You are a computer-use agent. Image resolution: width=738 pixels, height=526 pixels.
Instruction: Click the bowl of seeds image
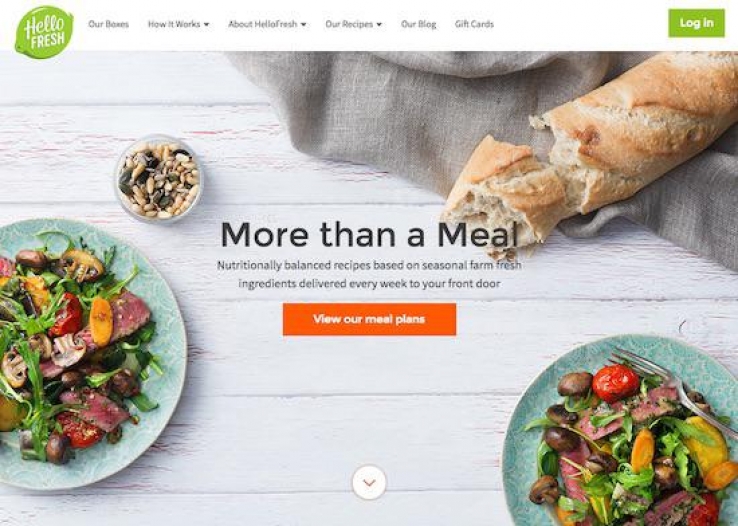click(159, 179)
